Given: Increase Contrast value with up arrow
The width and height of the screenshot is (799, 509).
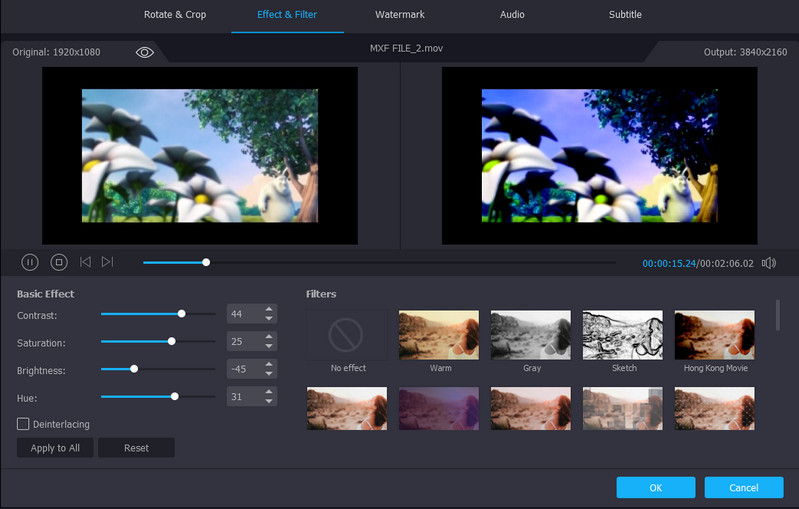Looking at the screenshot, I should pos(268,309).
